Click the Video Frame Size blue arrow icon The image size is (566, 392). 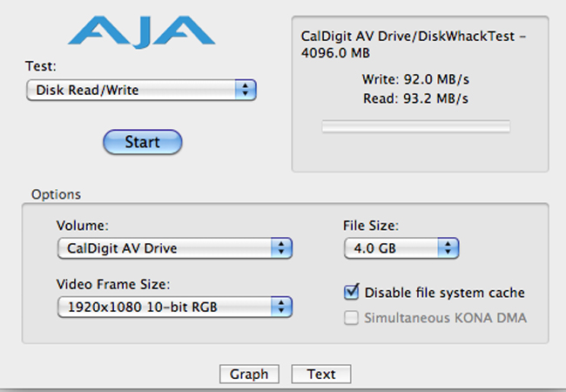pyautogui.click(x=281, y=307)
